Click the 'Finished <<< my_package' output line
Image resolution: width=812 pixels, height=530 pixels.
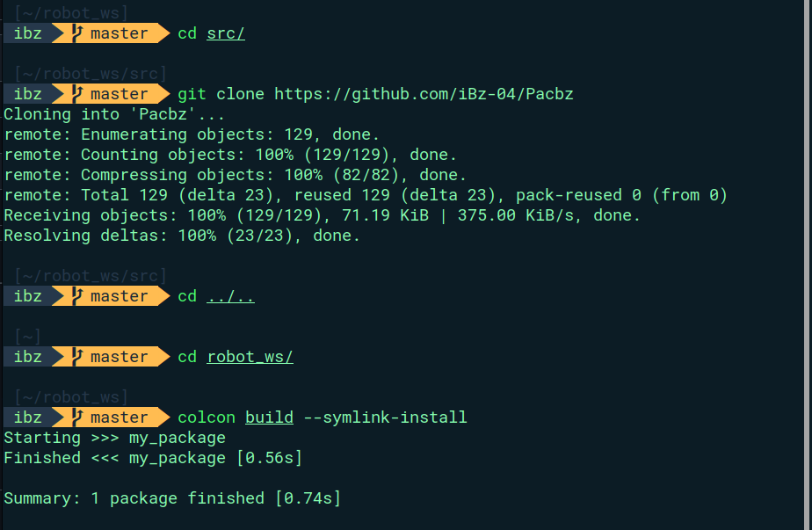point(153,458)
